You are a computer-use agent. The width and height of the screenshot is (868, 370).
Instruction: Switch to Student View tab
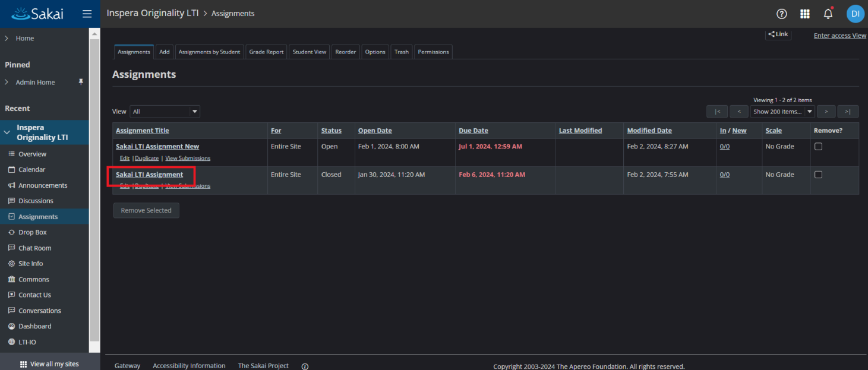click(310, 52)
